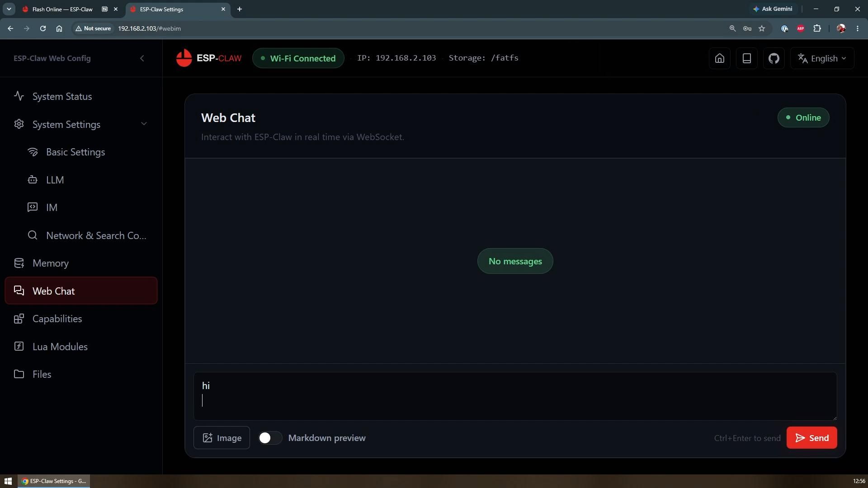Click the chat textarea resize handle
The image size is (868, 488).
pos(834,418)
